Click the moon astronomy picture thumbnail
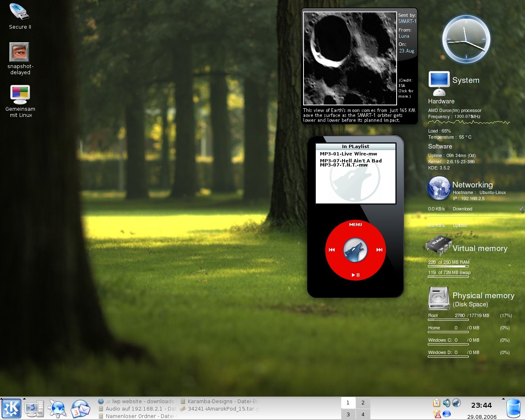The image size is (525, 420). coord(350,58)
